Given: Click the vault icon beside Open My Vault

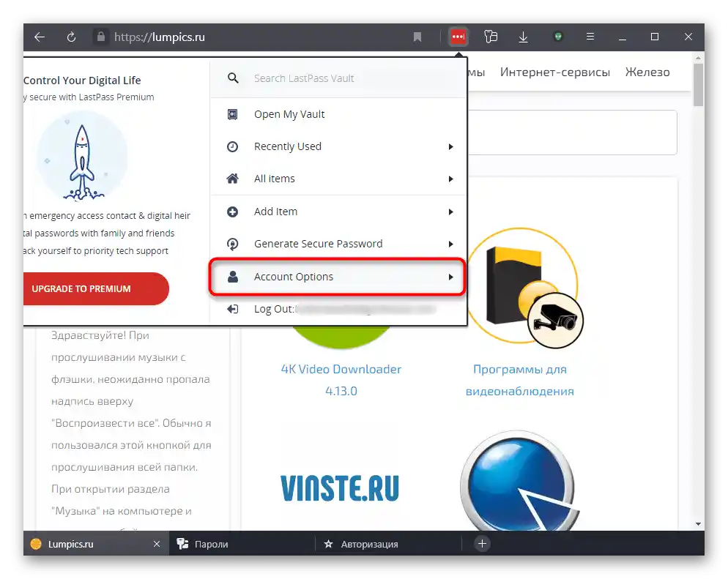Looking at the screenshot, I should (233, 114).
